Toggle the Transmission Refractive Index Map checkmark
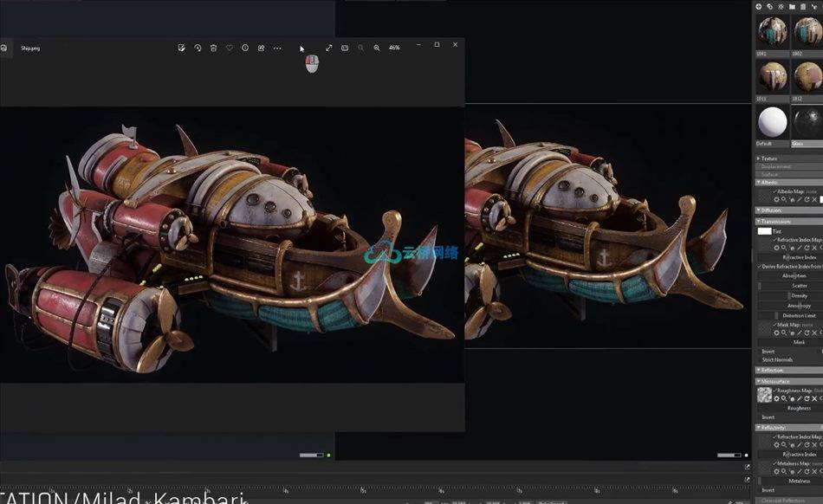The height and width of the screenshot is (504, 823). tap(774, 240)
